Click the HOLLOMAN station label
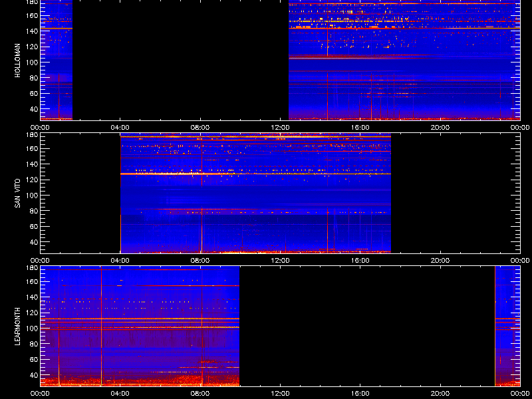The image size is (532, 399). tap(18, 61)
